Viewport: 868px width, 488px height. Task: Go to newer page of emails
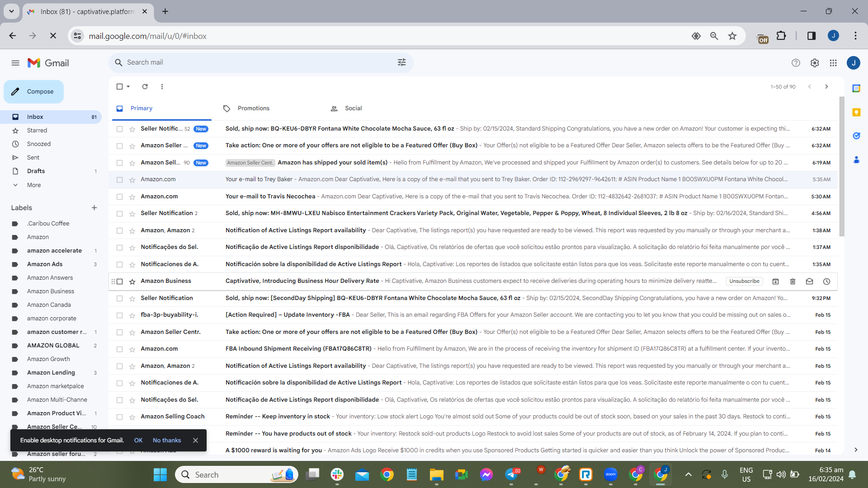pos(810,86)
